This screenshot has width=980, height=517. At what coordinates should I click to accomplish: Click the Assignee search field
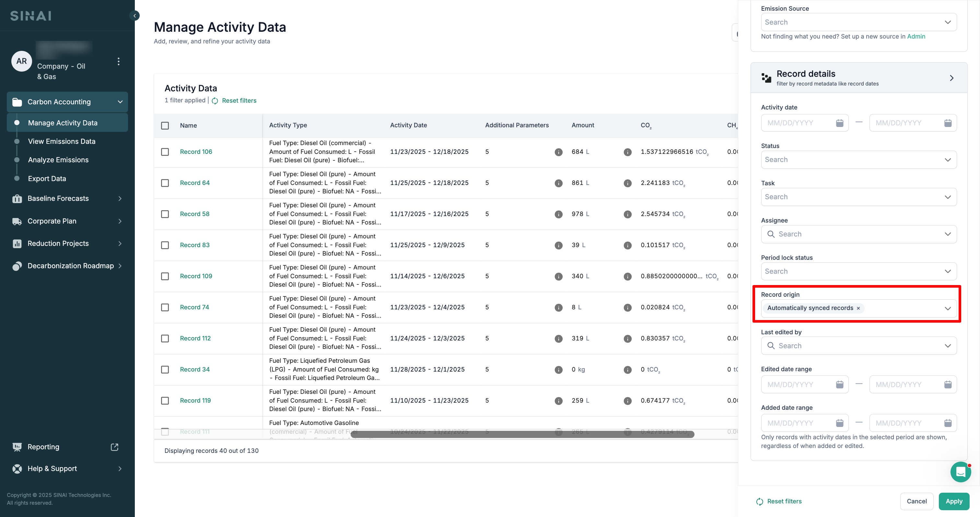click(x=858, y=234)
